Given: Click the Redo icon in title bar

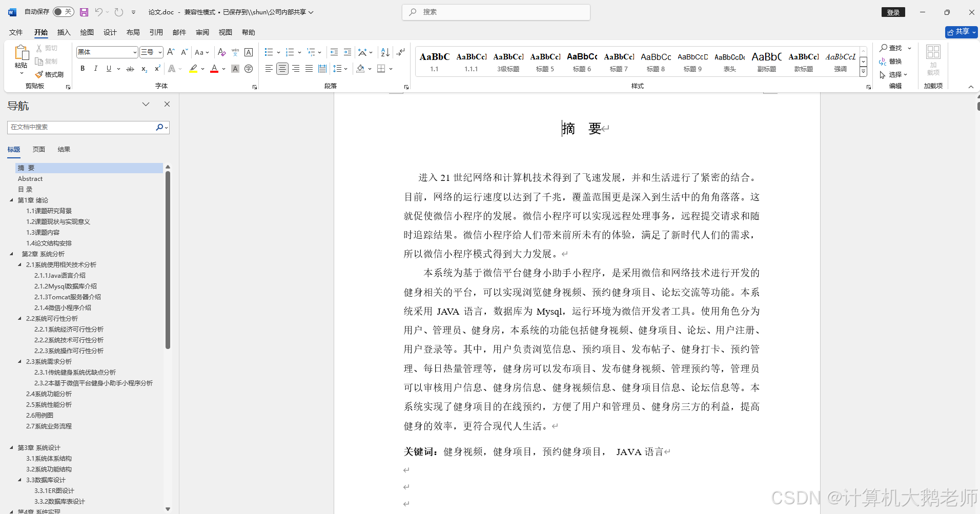Looking at the screenshot, I should pyautogui.click(x=119, y=12).
